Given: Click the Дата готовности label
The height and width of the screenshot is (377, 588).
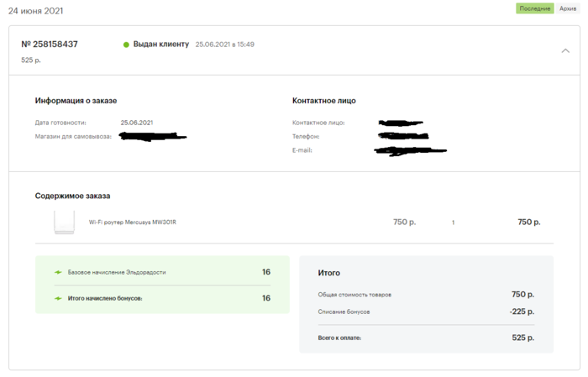Looking at the screenshot, I should (60, 123).
